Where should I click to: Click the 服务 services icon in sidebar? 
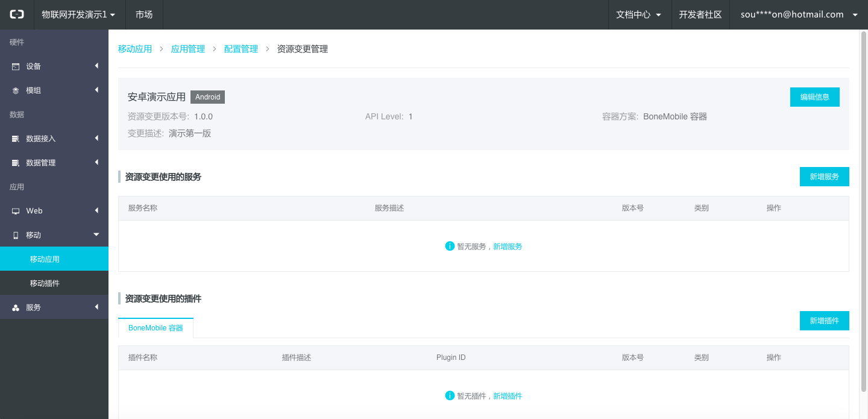click(16, 307)
